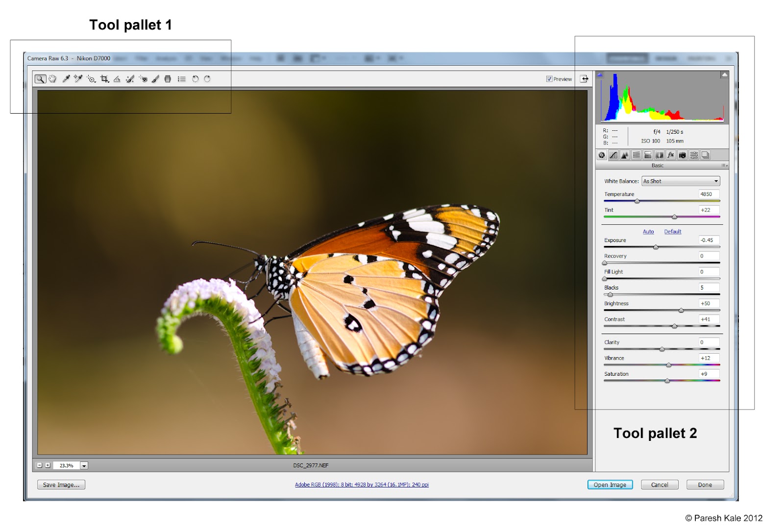The image size is (784, 532).
Task: Rotate the image counterclockwise
Action: click(x=195, y=78)
